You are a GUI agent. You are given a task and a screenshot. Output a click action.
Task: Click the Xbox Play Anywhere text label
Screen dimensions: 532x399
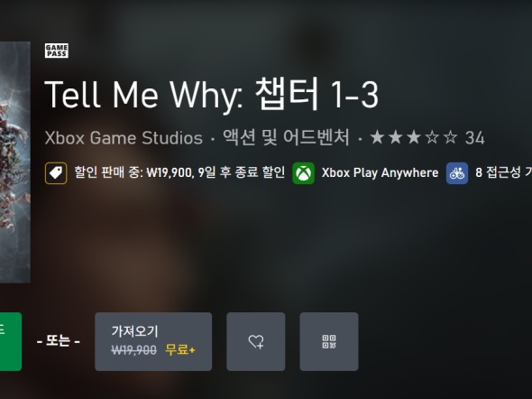(380, 172)
